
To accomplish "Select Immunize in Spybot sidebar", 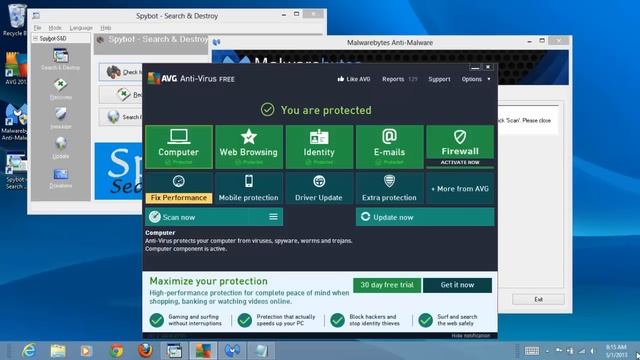I will point(60,119).
